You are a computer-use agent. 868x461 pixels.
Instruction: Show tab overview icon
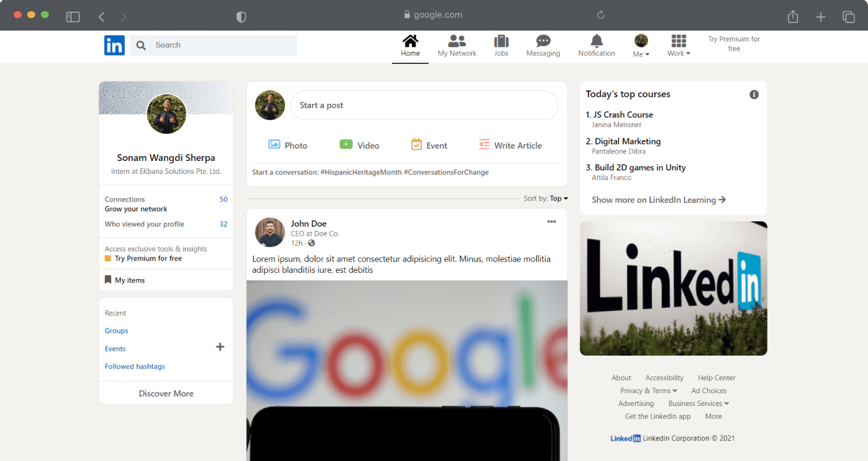[x=848, y=17]
